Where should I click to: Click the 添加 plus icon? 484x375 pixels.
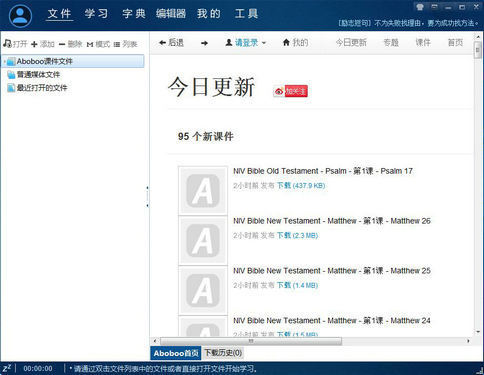click(x=34, y=44)
